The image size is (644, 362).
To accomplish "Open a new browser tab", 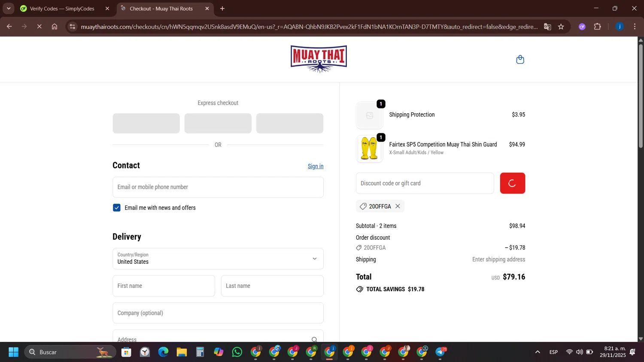I will pos(222,9).
